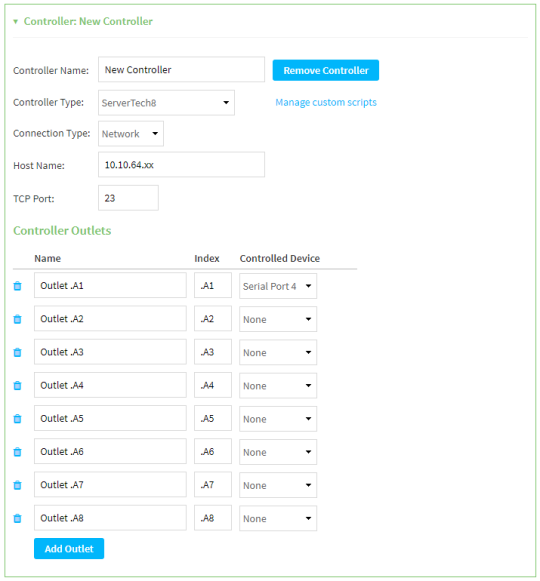Click the Controller Outlets heading
Image resolution: width=540 pixels, height=581 pixels.
point(62,230)
